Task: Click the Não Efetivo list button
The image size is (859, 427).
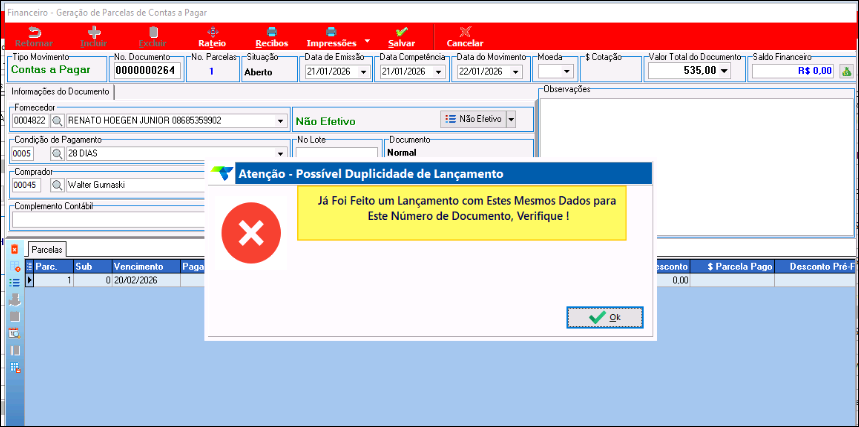Action: click(473, 118)
